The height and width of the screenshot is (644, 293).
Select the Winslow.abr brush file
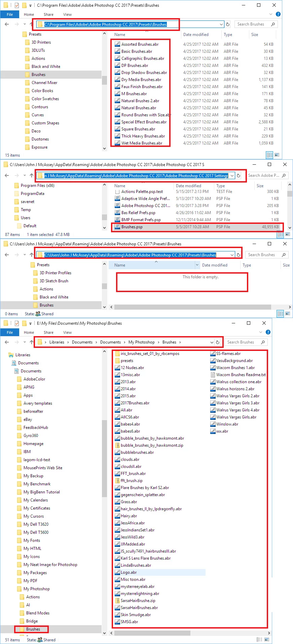[x=224, y=424]
